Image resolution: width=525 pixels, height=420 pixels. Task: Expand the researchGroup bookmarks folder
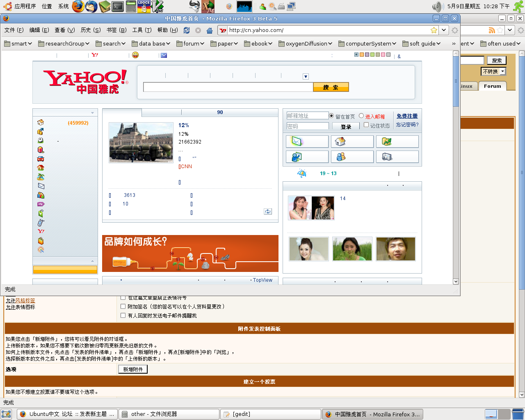64,43
